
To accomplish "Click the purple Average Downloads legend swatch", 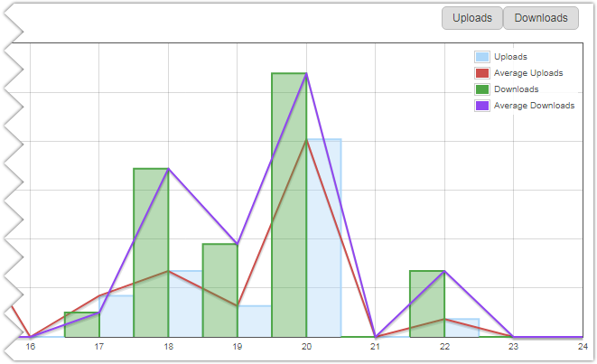I will pos(483,106).
